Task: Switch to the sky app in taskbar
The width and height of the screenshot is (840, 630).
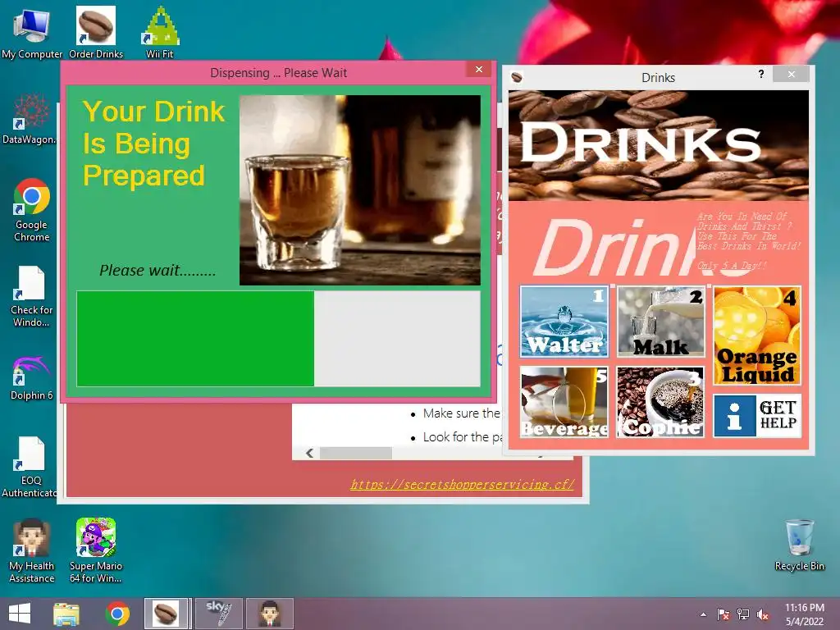Action: (219, 614)
